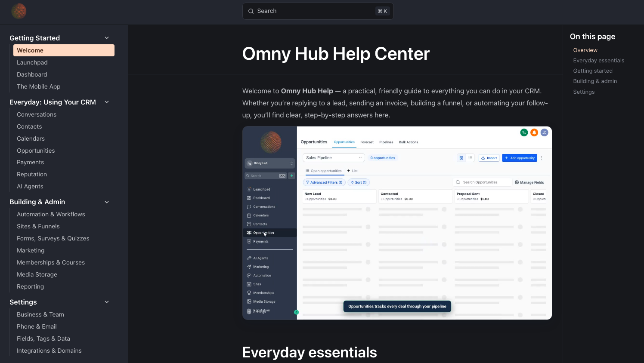The height and width of the screenshot is (363, 644).
Task: Open Sort (1) pill in embedded screenshot
Action: pyautogui.click(x=359, y=182)
